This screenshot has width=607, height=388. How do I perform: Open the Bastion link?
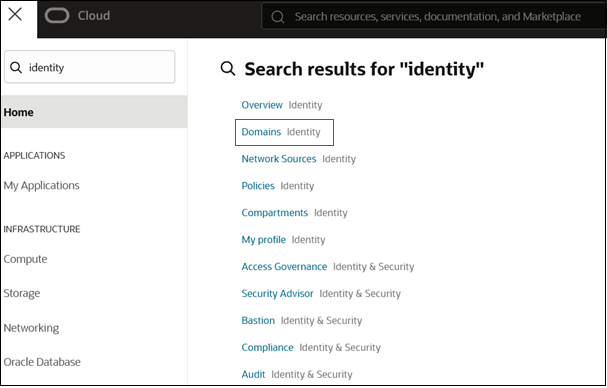[x=258, y=321]
